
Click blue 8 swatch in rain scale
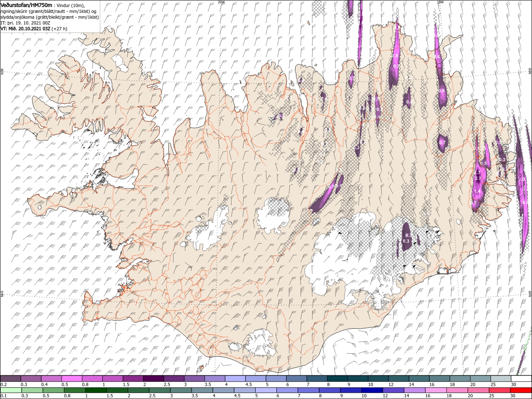click(x=330, y=390)
